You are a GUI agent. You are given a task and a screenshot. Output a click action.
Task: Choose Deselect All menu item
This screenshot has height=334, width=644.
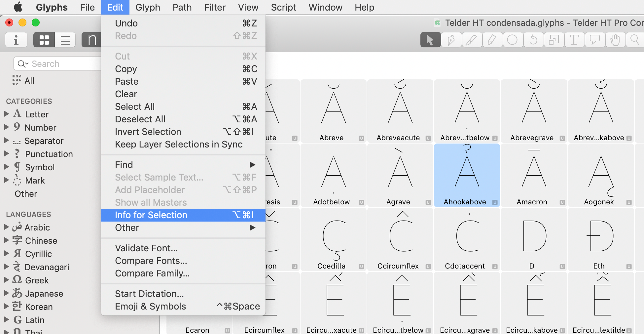(183, 119)
